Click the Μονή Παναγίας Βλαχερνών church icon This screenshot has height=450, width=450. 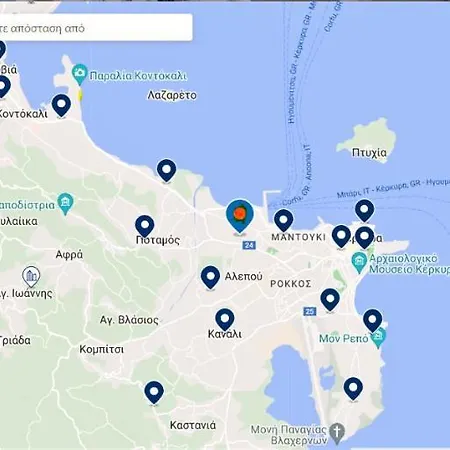[337, 433]
